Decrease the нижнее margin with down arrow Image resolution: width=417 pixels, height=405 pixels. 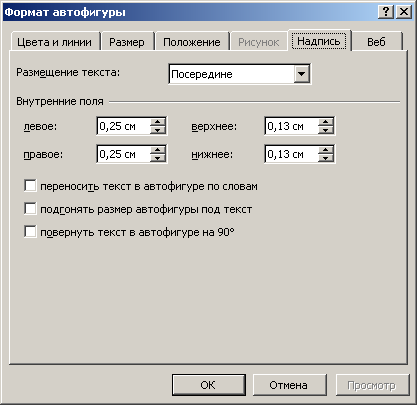(326, 158)
